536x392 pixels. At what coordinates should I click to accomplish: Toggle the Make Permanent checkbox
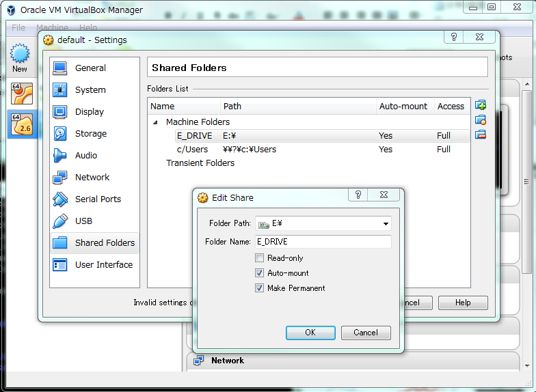260,288
